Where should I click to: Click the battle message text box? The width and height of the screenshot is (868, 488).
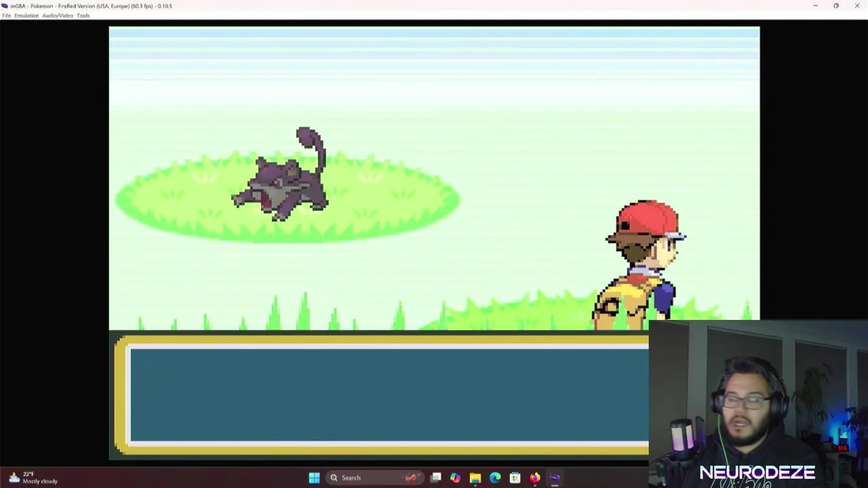pyautogui.click(x=382, y=394)
